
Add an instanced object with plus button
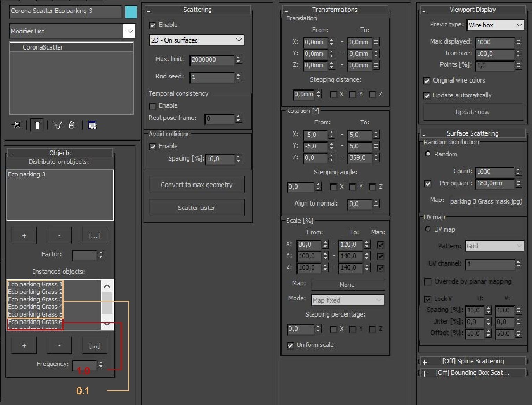point(24,346)
